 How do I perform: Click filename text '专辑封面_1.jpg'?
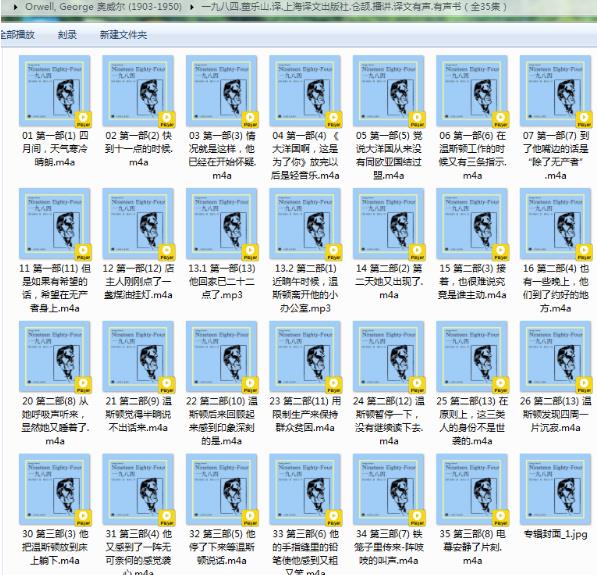coord(555,534)
